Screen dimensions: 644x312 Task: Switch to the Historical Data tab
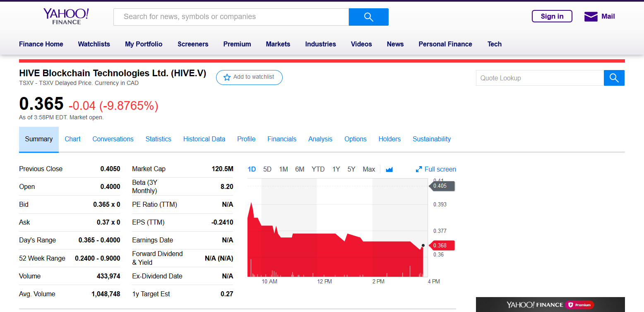tap(204, 139)
